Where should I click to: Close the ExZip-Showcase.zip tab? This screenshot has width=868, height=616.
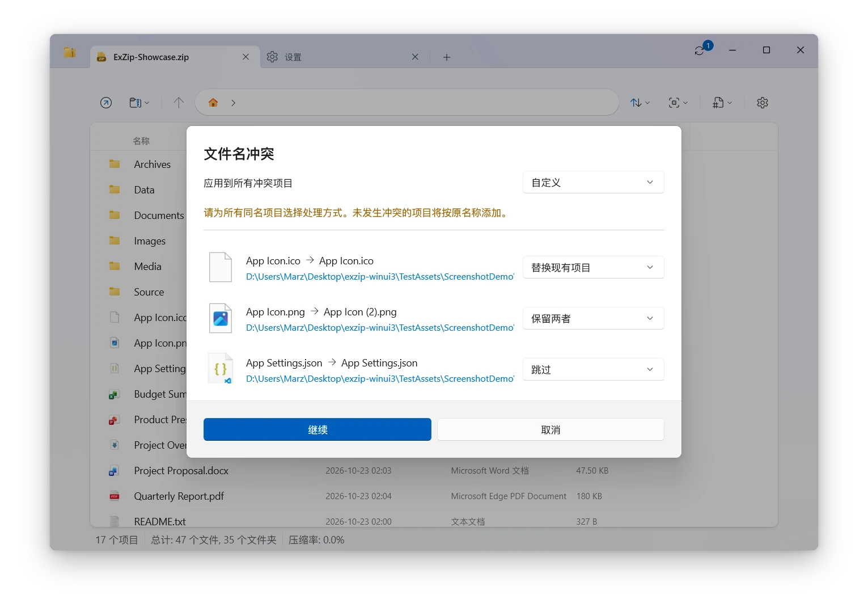245,57
